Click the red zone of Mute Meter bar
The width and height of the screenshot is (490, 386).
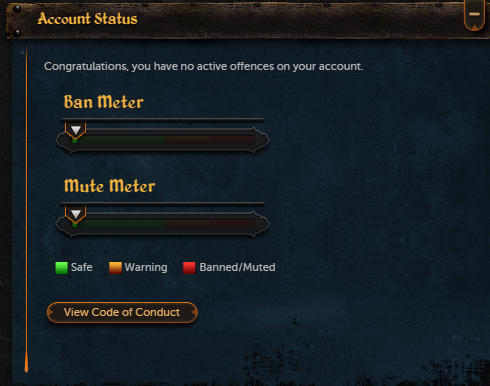(x=232, y=224)
